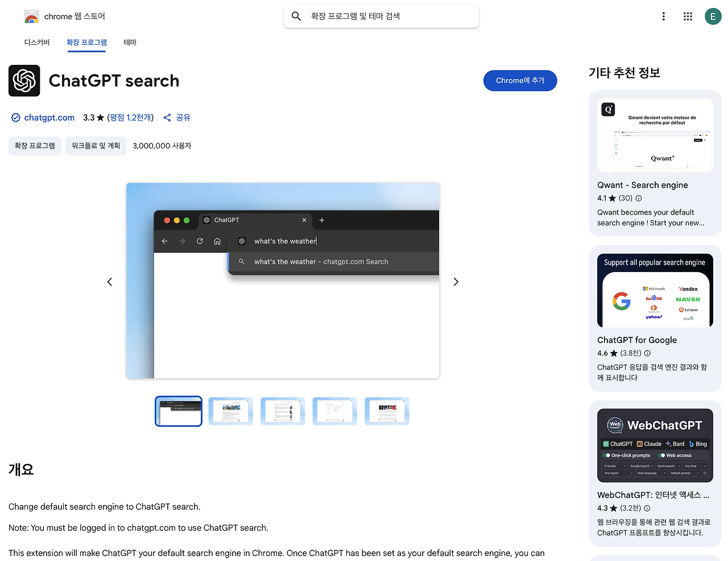Click the ChatGPT search extension logo
Viewport: 728px width, 561px height.
coord(24,81)
